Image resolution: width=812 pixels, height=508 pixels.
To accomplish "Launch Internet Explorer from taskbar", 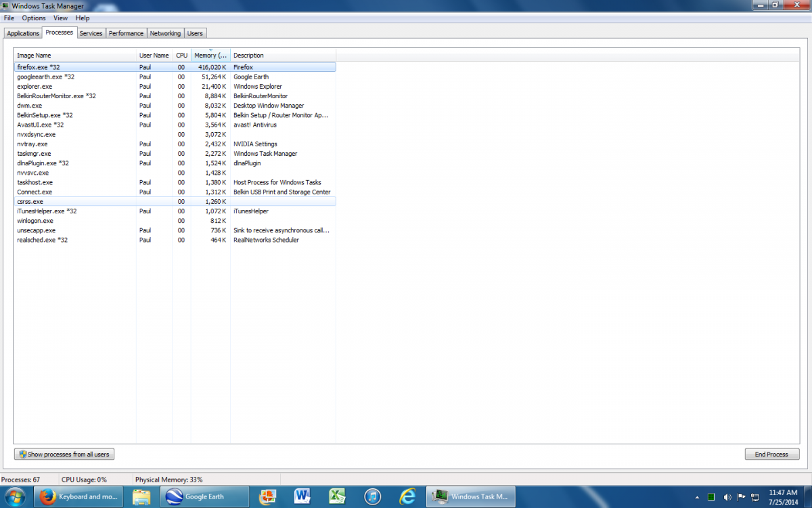I will tap(407, 496).
